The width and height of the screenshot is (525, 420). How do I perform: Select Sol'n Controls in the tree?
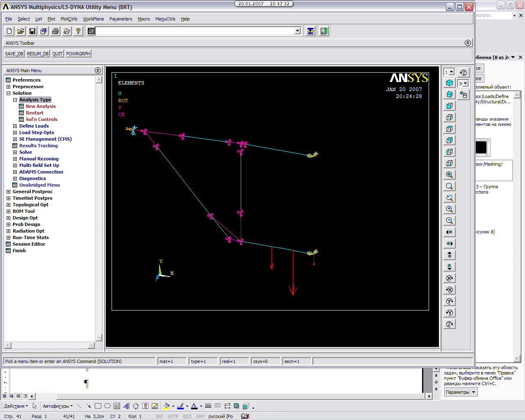coord(41,119)
